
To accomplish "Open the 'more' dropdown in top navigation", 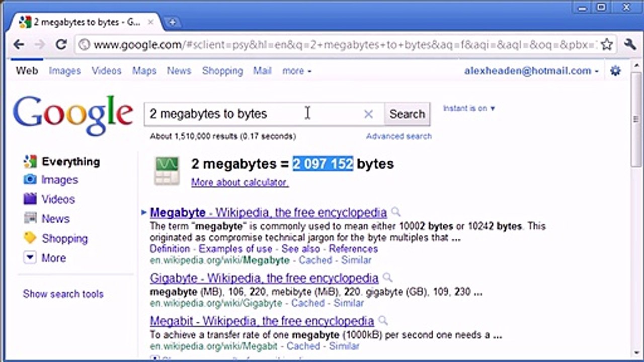I will [296, 71].
